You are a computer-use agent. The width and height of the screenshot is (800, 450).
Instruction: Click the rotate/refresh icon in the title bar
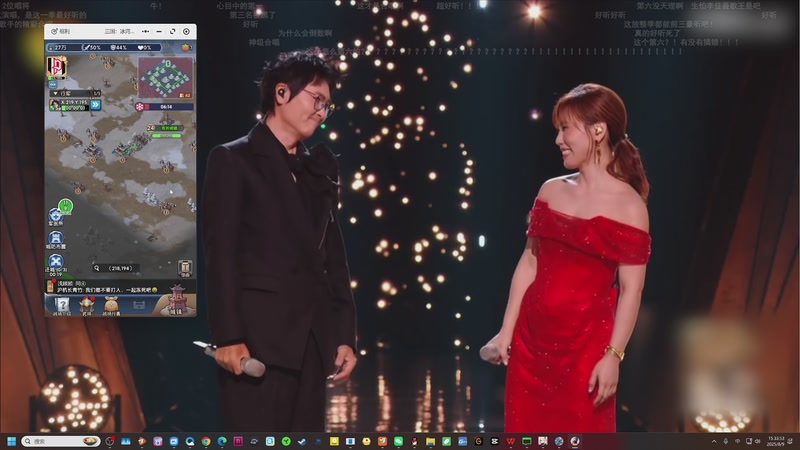point(172,31)
